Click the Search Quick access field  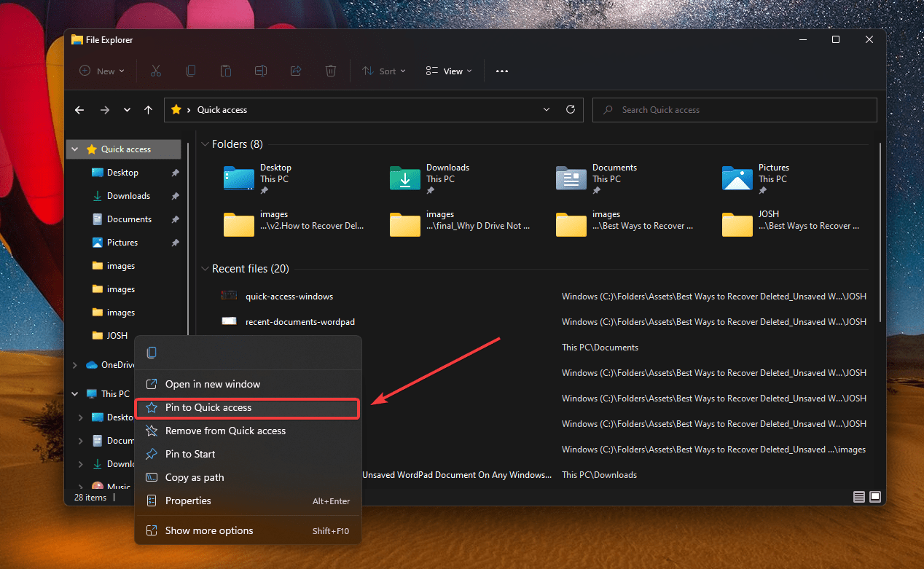pos(735,110)
